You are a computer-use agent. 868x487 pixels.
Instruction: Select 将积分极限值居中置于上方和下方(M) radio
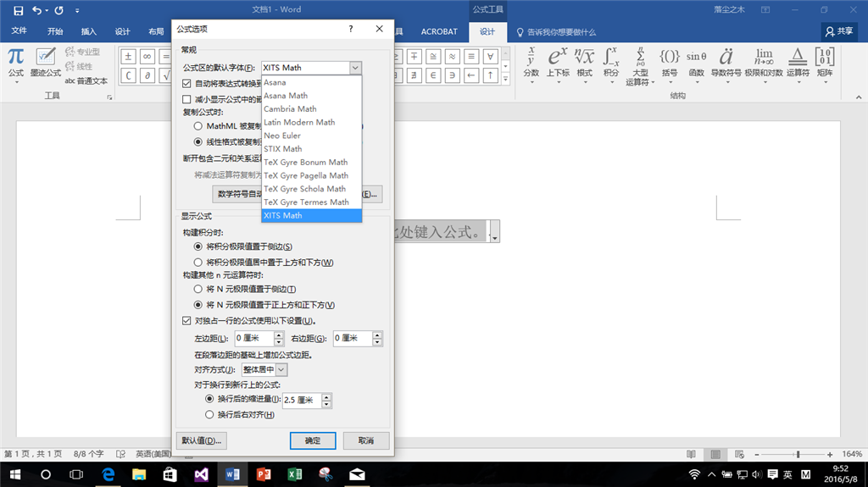click(x=198, y=263)
